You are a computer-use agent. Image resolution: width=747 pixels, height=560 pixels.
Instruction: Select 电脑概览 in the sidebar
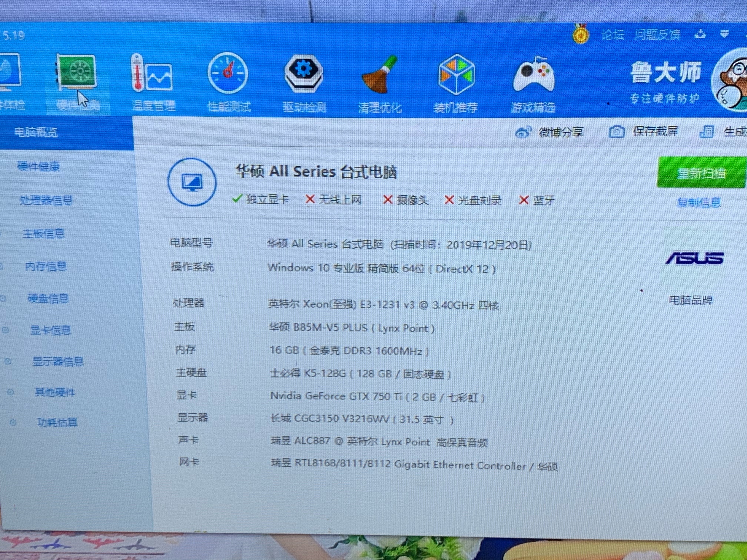pyautogui.click(x=36, y=132)
